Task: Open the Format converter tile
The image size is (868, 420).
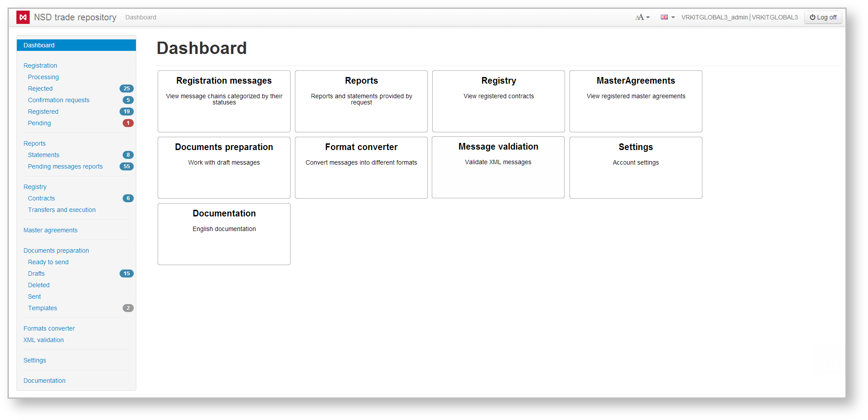Action: (361, 168)
